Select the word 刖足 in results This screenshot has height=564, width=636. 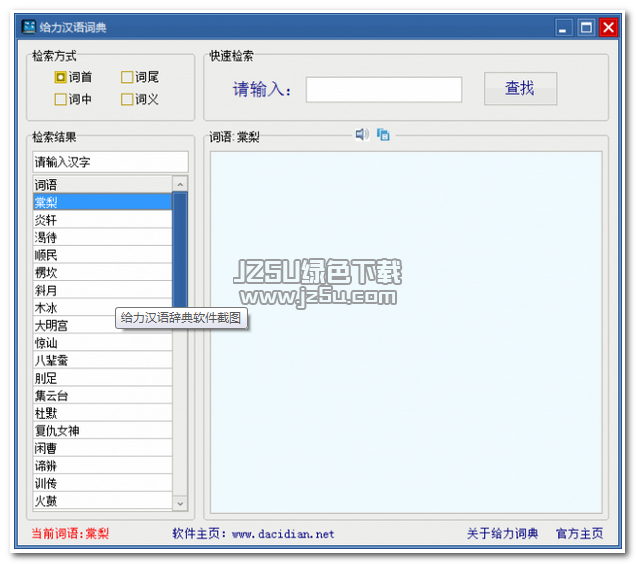(103, 378)
